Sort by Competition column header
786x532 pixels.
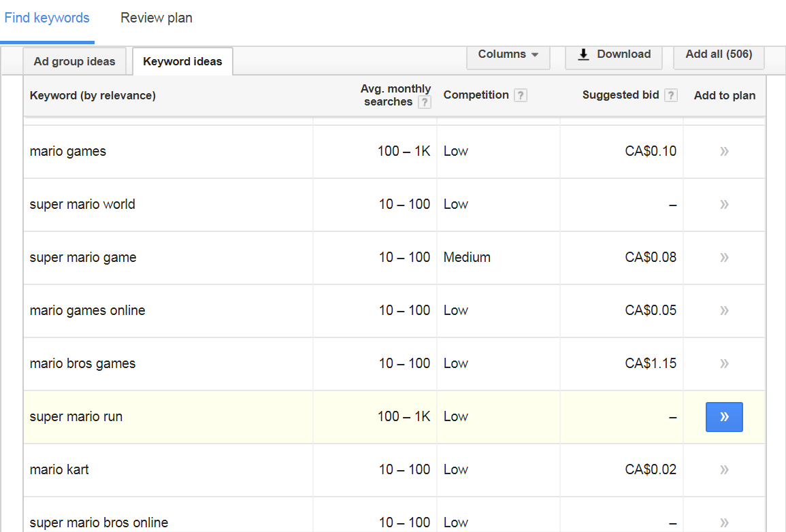coord(476,95)
